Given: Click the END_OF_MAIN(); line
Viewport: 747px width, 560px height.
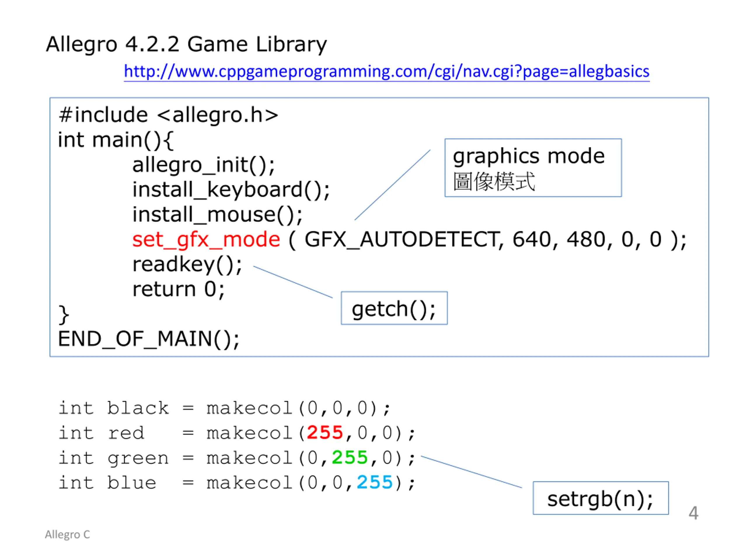Looking at the screenshot, I should pos(149,339).
